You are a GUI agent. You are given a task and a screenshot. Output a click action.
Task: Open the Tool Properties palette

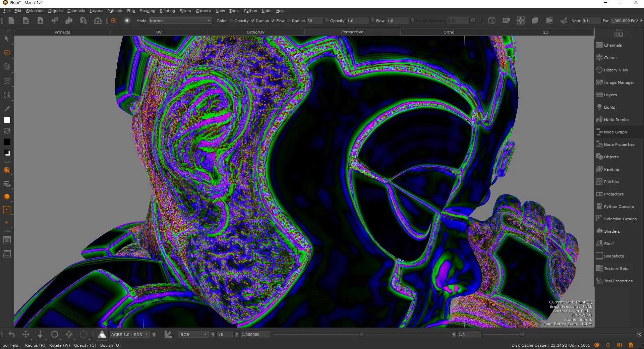pyautogui.click(x=614, y=281)
